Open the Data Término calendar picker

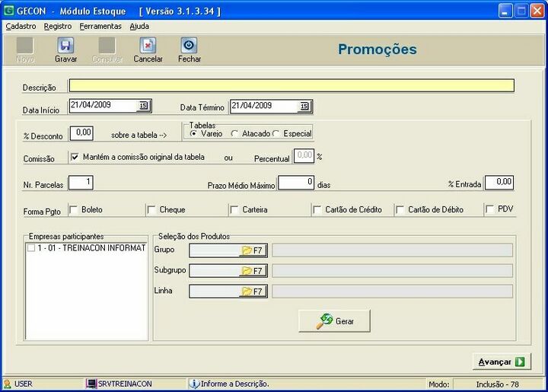tap(304, 107)
